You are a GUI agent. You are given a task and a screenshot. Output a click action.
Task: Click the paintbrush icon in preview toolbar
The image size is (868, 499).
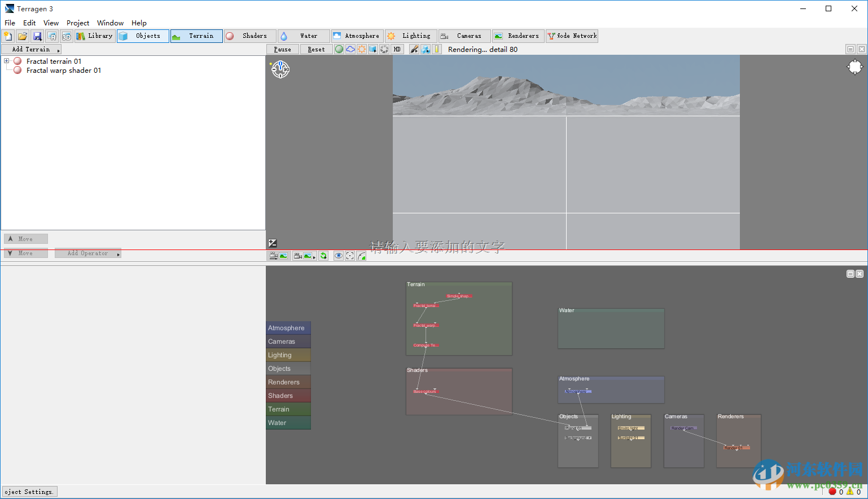coord(414,50)
